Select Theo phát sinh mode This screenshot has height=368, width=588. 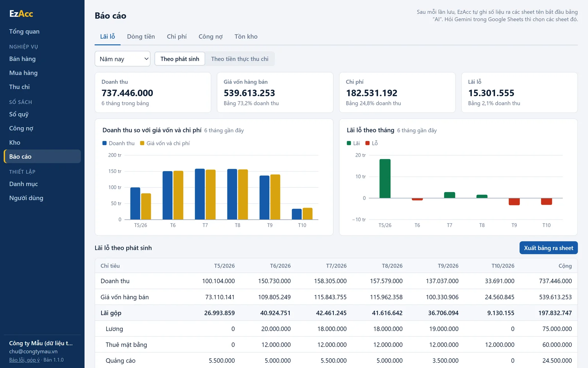click(180, 59)
